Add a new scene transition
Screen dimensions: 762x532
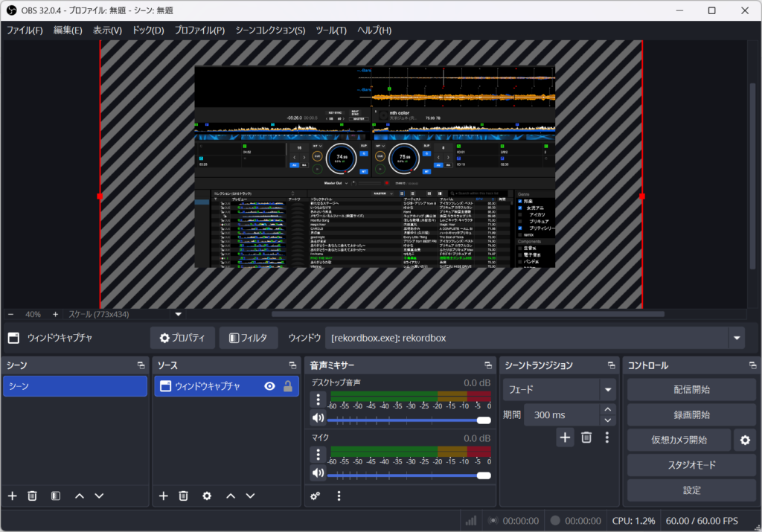click(566, 438)
